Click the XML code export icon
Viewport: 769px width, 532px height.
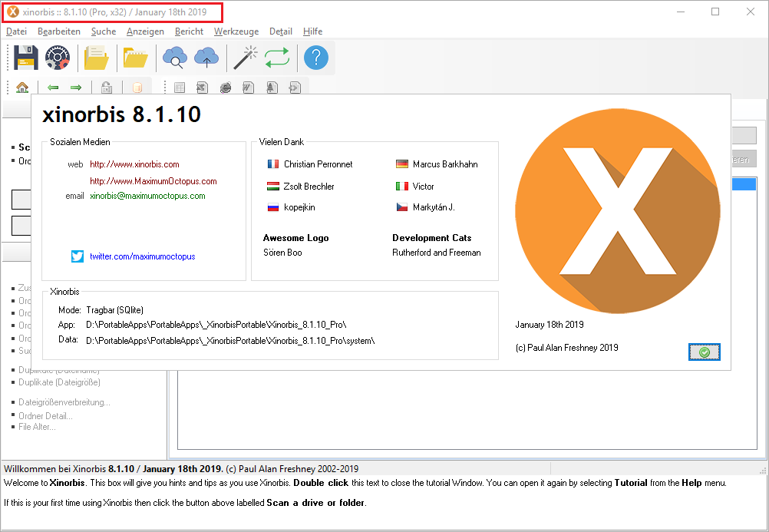295,88
